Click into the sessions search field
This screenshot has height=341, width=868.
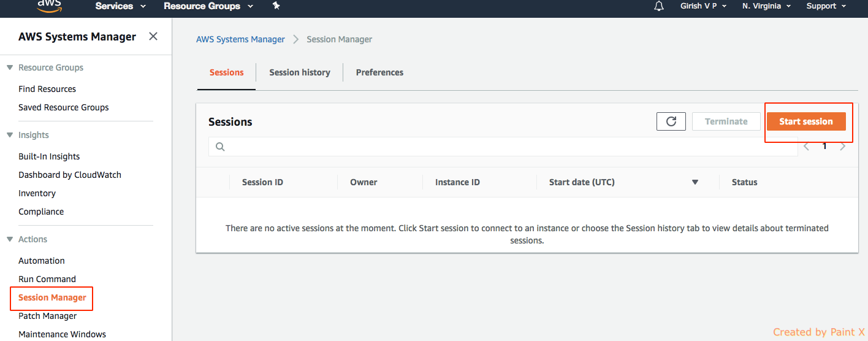coord(503,147)
